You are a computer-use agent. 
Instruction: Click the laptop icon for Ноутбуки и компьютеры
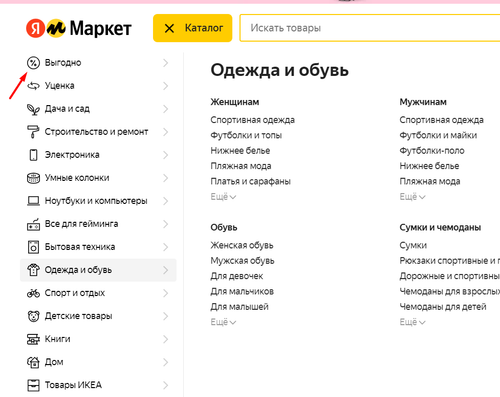[x=33, y=201]
